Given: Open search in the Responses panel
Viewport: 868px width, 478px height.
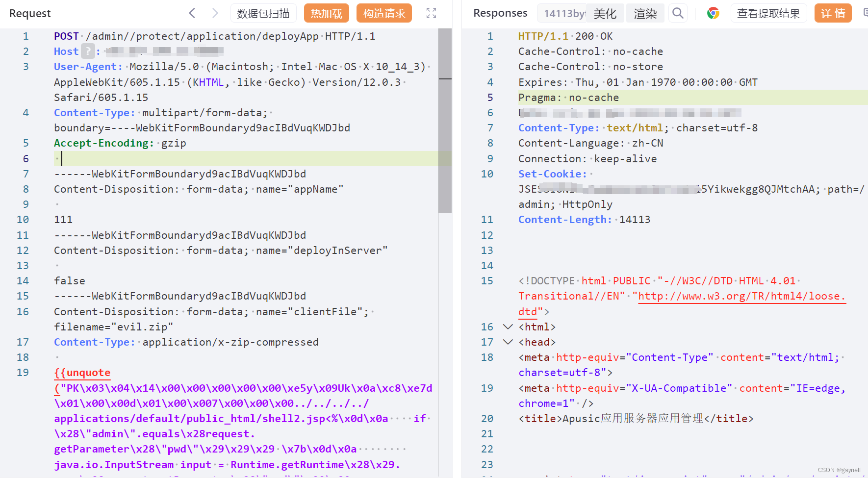Looking at the screenshot, I should click(x=678, y=13).
